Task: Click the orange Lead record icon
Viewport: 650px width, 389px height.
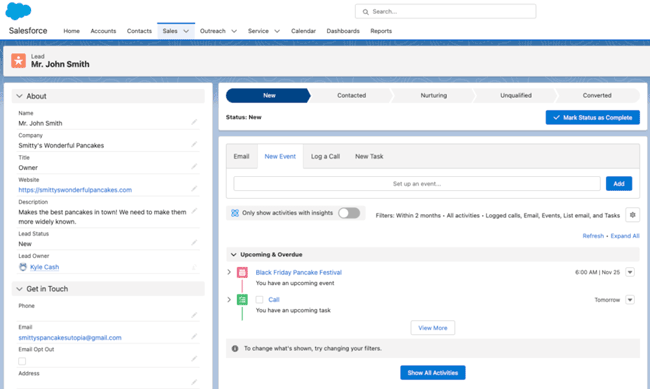Action: [x=18, y=61]
